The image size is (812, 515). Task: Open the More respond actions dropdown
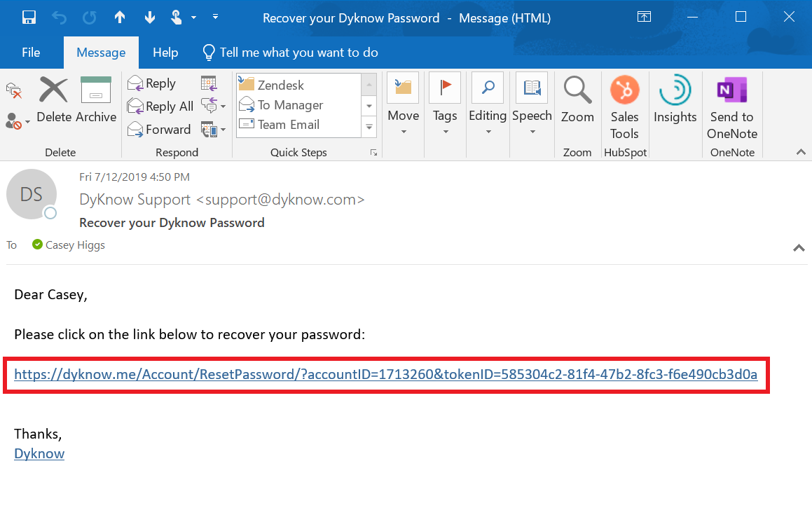[213, 129]
